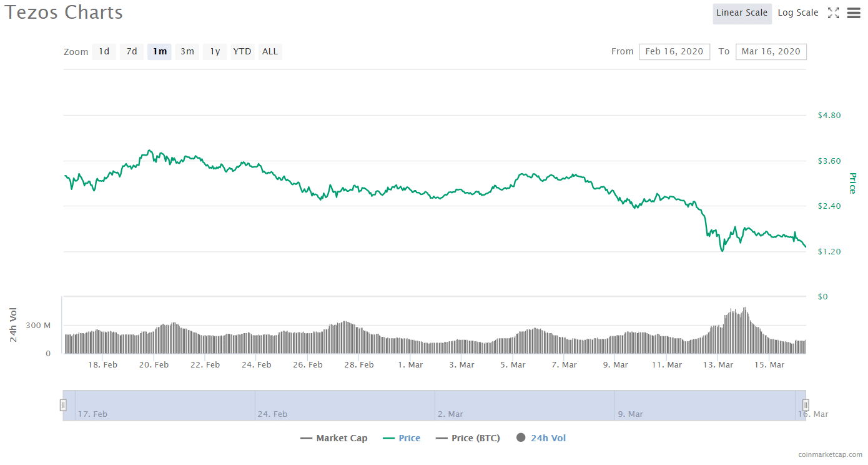Switch to Linear Scale
The width and height of the screenshot is (868, 465).
[742, 13]
